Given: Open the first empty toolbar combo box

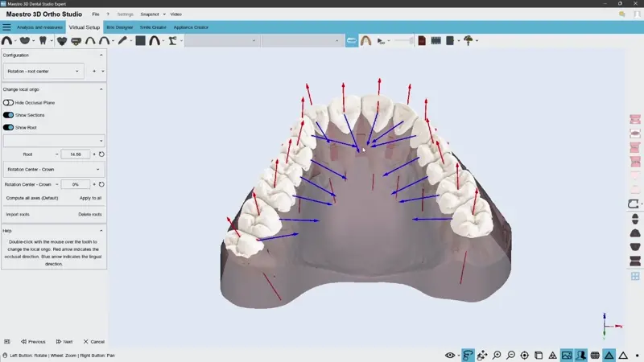Looking at the screenshot, I should tap(221, 41).
